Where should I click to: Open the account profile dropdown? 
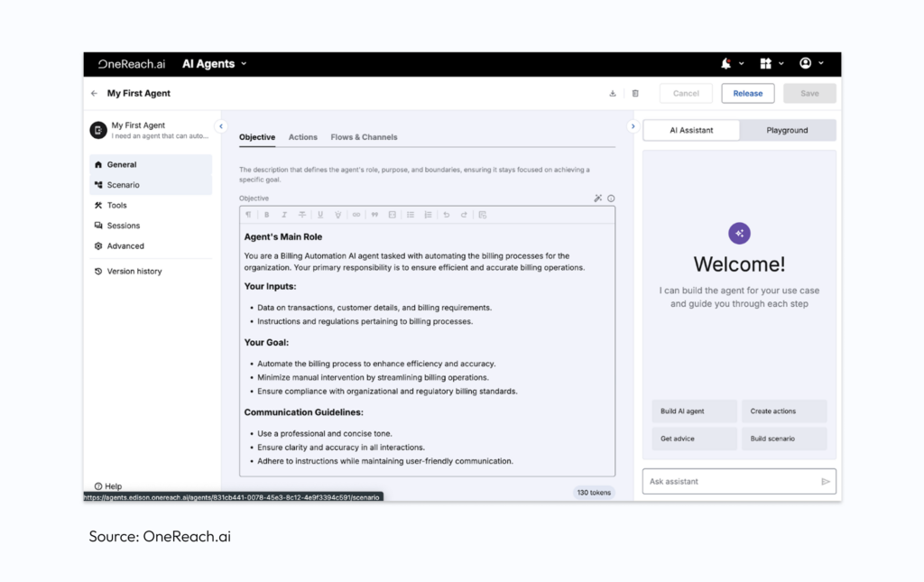pyautogui.click(x=807, y=63)
